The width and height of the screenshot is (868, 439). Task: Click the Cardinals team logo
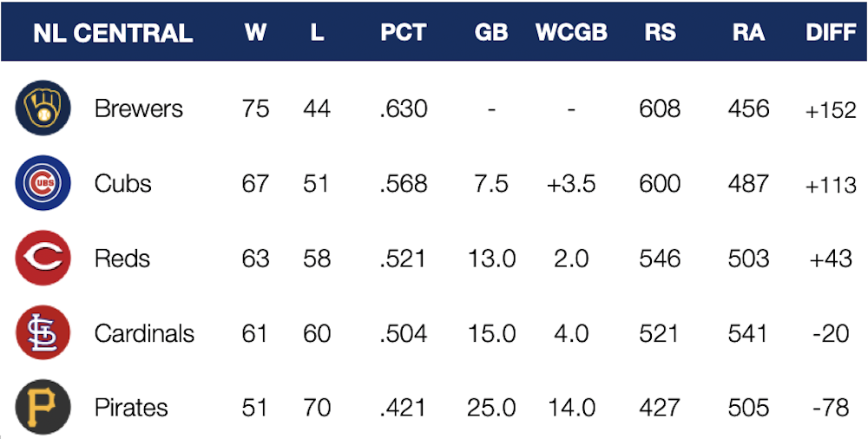[x=41, y=333]
